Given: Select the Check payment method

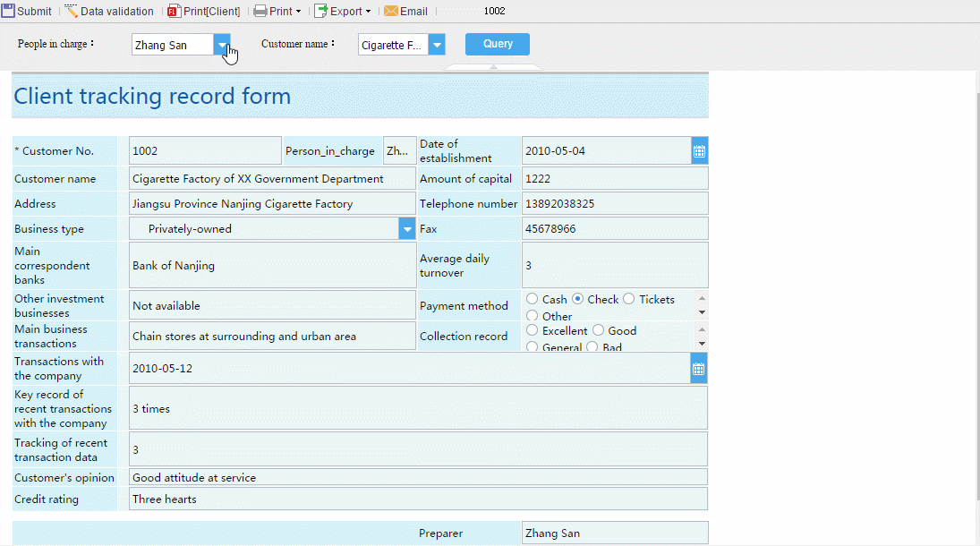Looking at the screenshot, I should click(x=578, y=299).
